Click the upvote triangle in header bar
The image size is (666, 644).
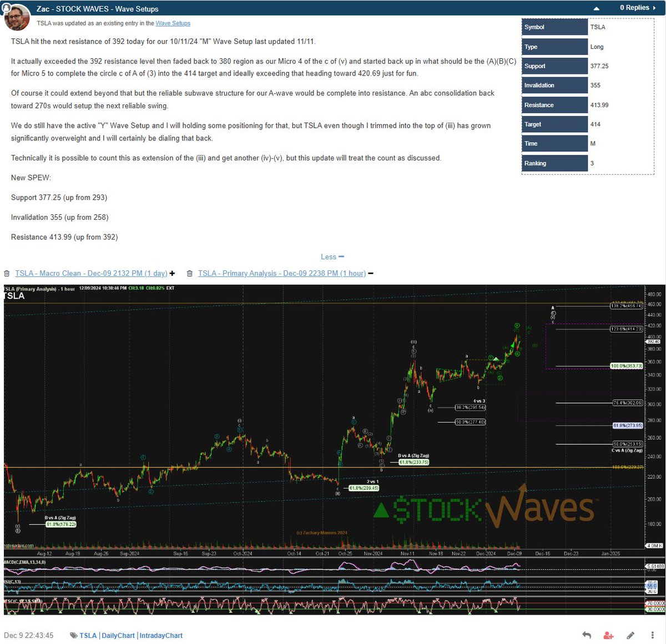596,8
